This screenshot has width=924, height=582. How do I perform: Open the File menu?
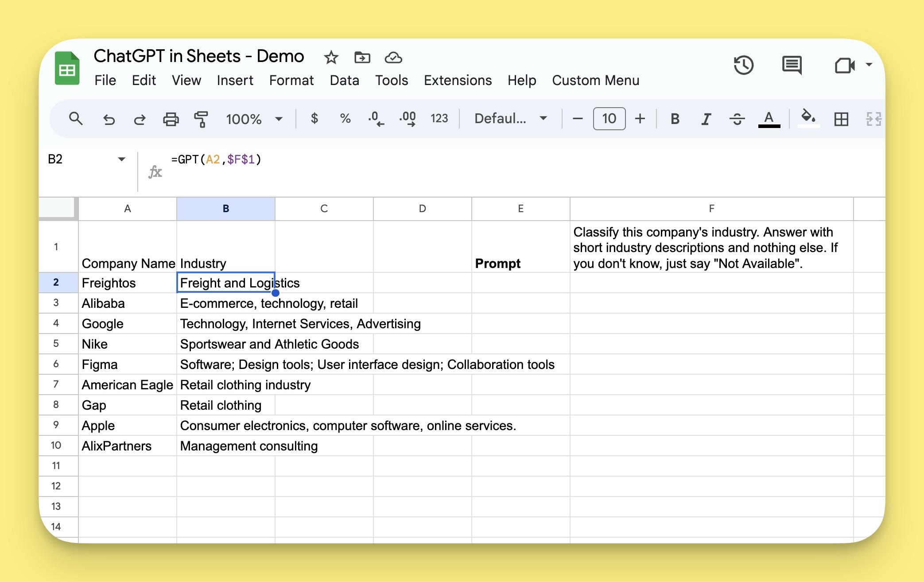point(105,80)
